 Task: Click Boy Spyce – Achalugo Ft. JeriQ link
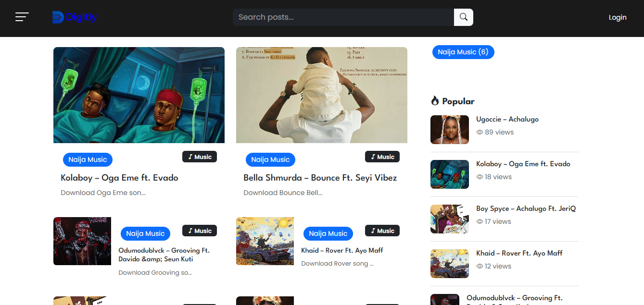526,208
